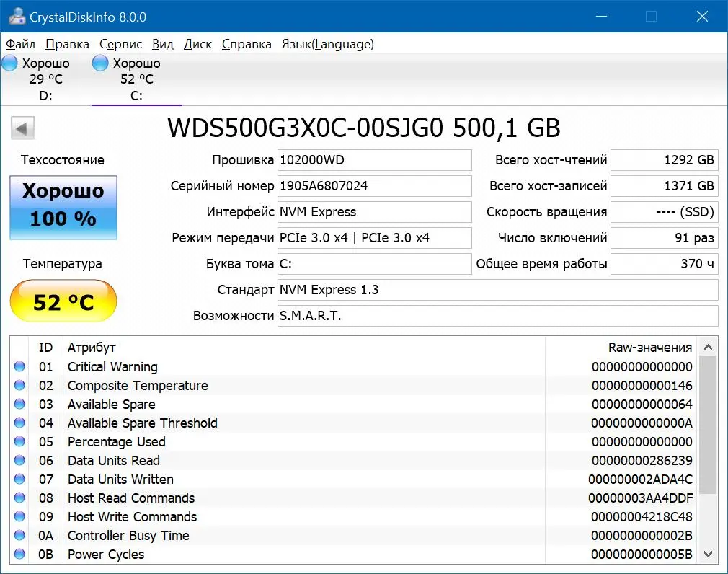The width and height of the screenshot is (728, 574).
Task: Click status dot of Host Read Commands row
Action: (19, 498)
